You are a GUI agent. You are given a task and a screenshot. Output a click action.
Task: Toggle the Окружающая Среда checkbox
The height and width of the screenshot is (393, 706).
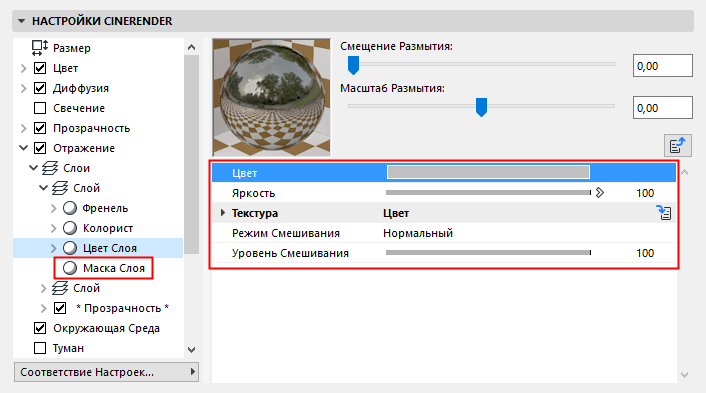click(x=40, y=328)
